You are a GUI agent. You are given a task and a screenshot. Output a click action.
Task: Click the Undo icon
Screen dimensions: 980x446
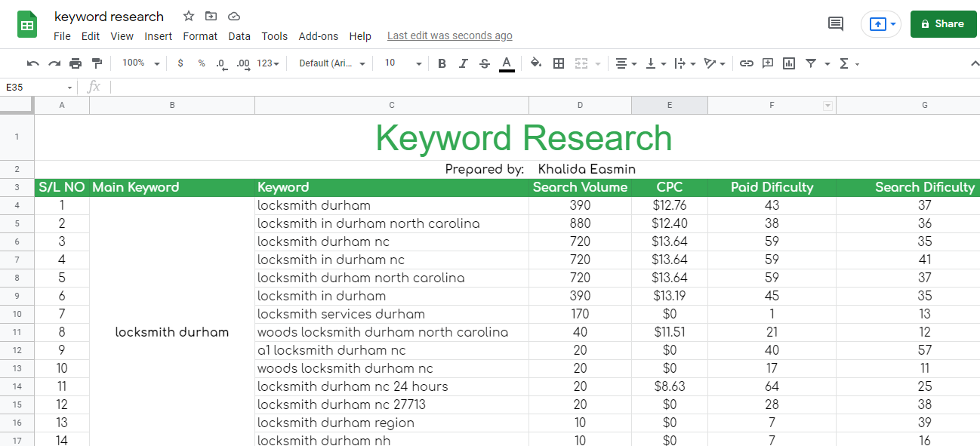pos(32,63)
